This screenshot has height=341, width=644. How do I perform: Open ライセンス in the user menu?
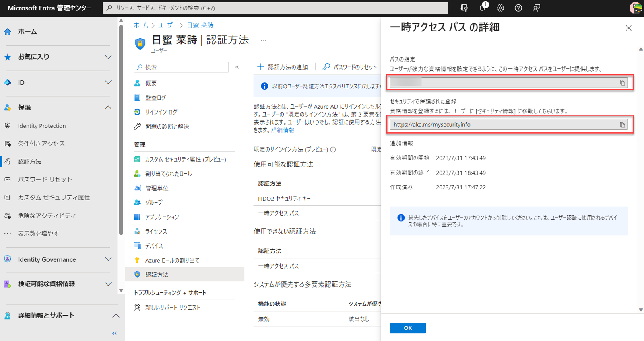(x=156, y=232)
